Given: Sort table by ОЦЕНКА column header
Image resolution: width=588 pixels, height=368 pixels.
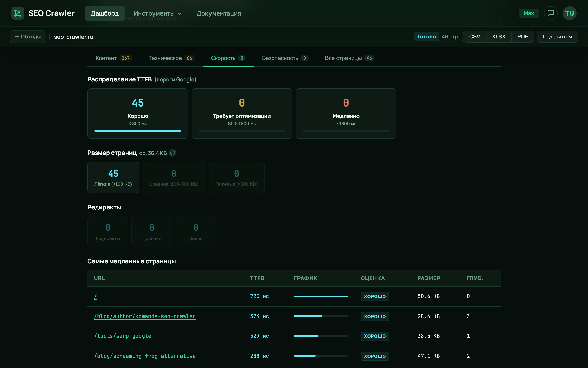Looking at the screenshot, I should coord(373,278).
